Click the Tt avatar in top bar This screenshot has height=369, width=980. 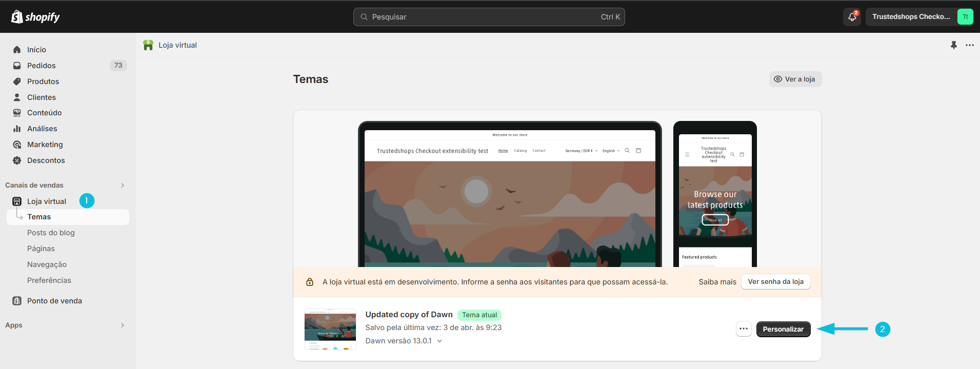tap(965, 17)
